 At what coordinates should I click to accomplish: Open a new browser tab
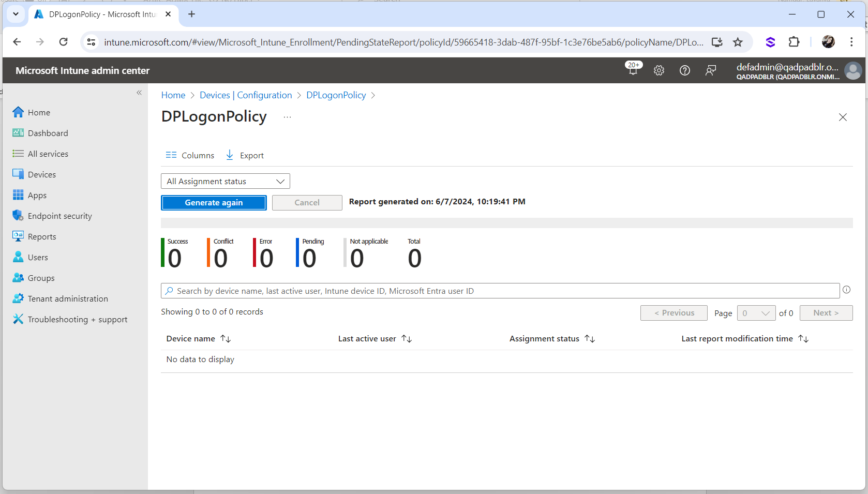[x=191, y=14]
